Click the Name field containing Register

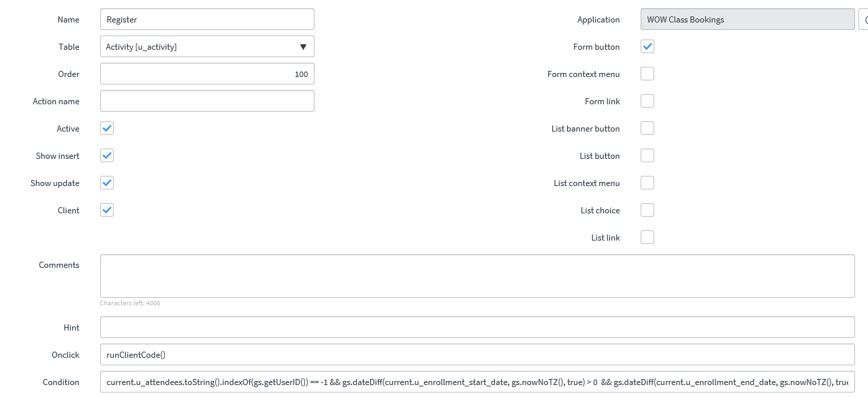pos(207,19)
